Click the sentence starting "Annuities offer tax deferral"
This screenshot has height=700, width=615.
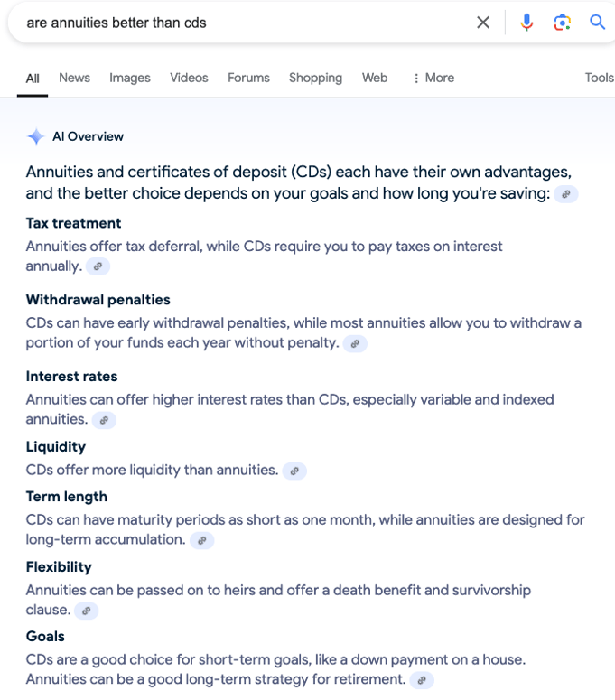point(265,257)
